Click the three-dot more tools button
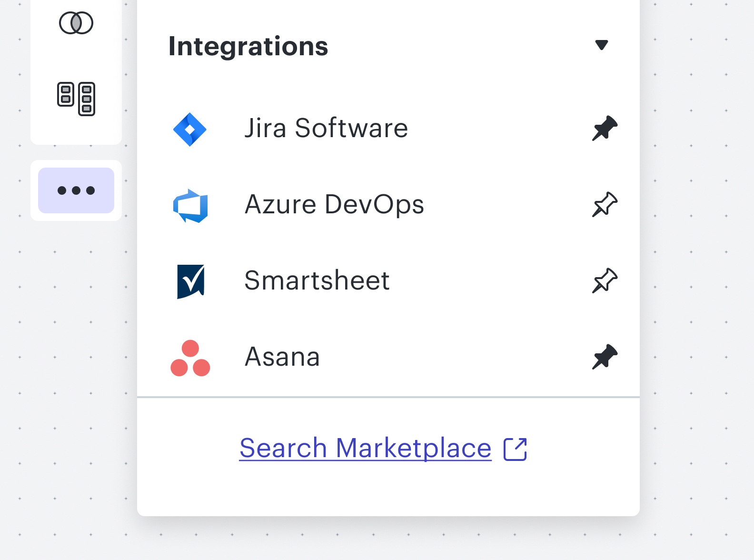The image size is (754, 560). [76, 190]
